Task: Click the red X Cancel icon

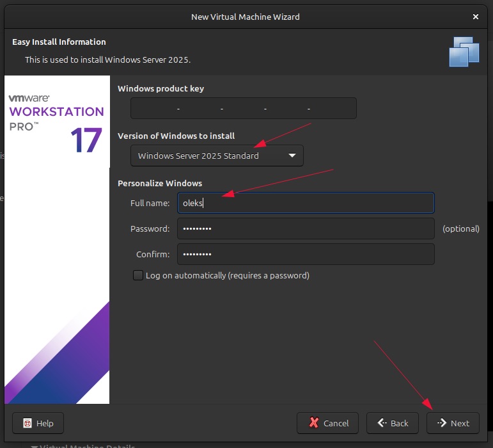Action: 313,423
